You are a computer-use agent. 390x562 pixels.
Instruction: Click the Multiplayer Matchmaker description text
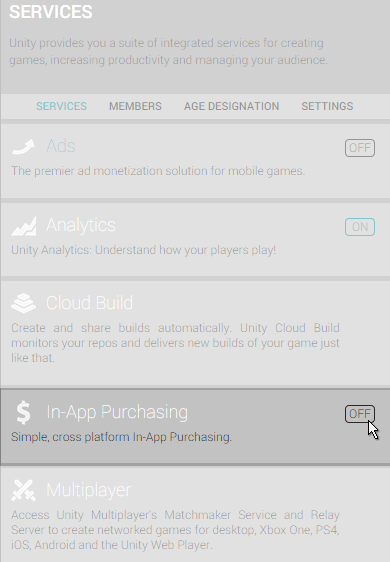click(x=175, y=530)
